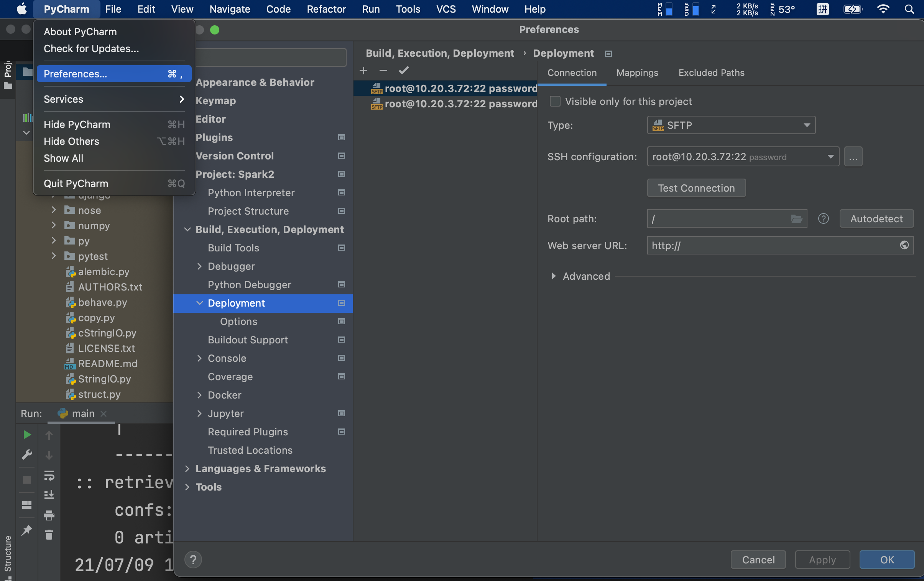Click the checkmark icon to set default server
The width and height of the screenshot is (924, 581).
click(403, 70)
